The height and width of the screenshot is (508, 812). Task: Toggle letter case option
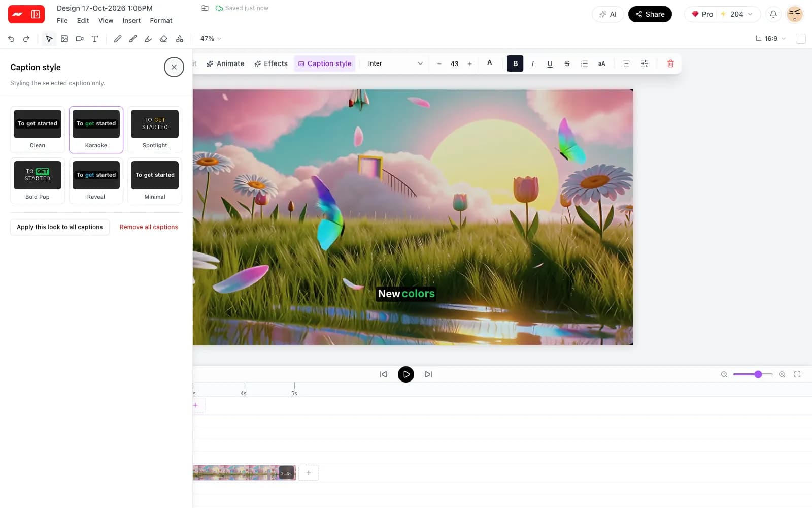(601, 63)
